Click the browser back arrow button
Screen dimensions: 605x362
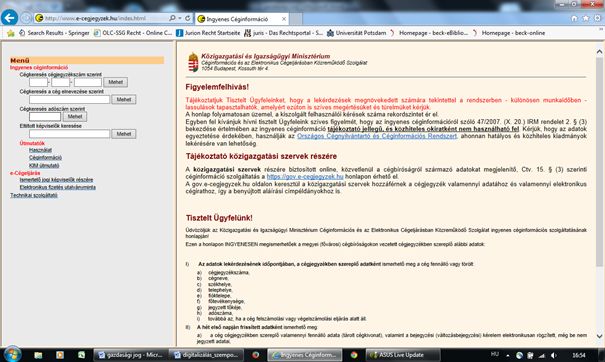pos(10,18)
